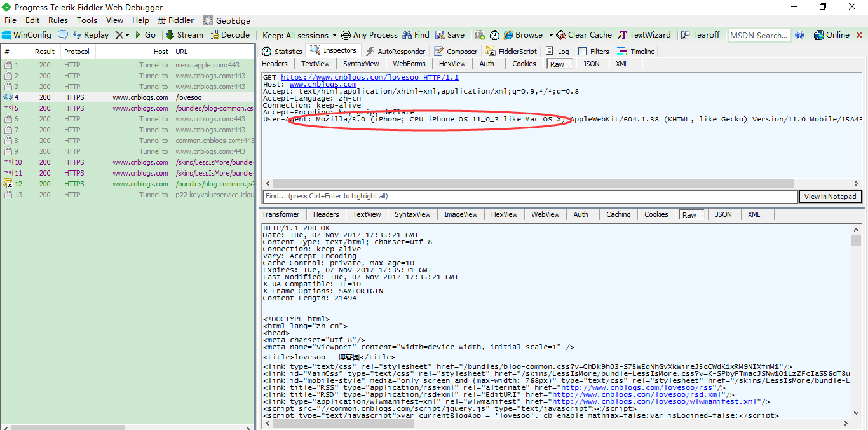Click the Any Process target icon
This screenshot has width=868, height=430.
pos(346,35)
